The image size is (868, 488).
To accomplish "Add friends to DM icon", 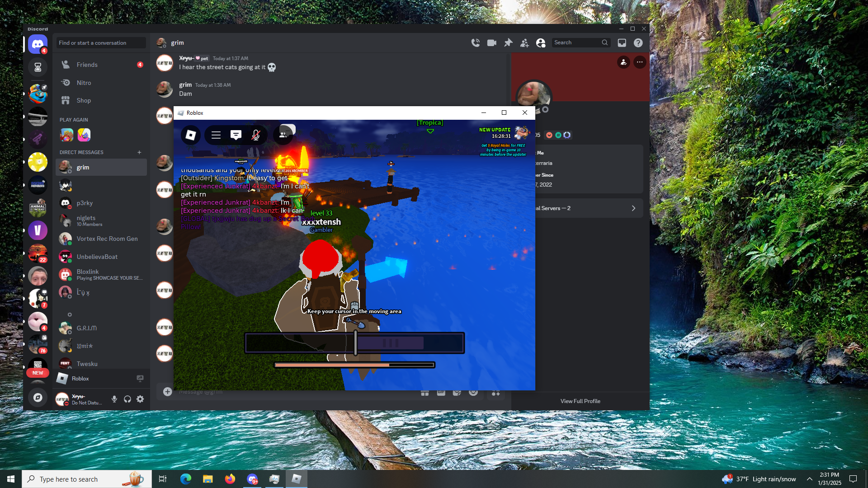I will [x=524, y=42].
